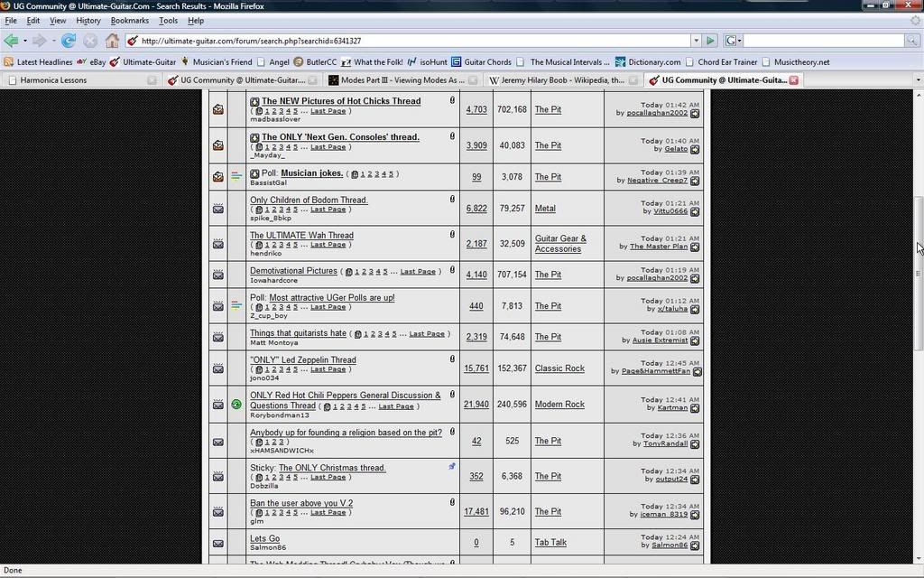Open the Musician jokes poll thread
The width and height of the screenshot is (924, 578).
[x=312, y=172]
